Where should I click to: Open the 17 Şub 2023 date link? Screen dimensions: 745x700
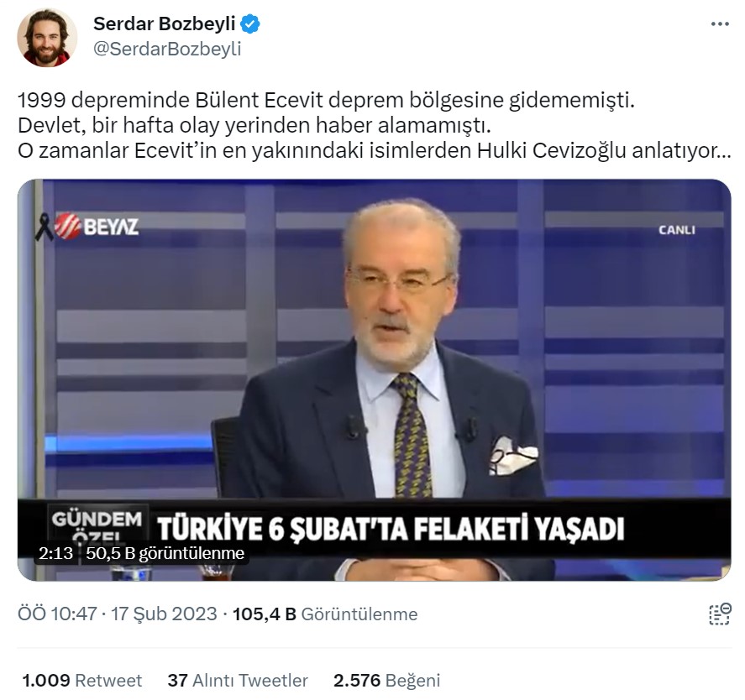pos(164,614)
